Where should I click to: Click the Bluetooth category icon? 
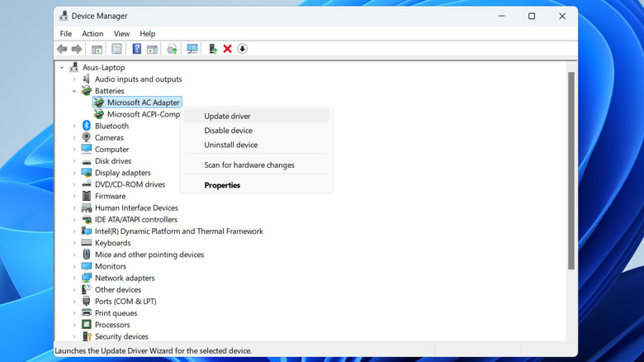[86, 126]
